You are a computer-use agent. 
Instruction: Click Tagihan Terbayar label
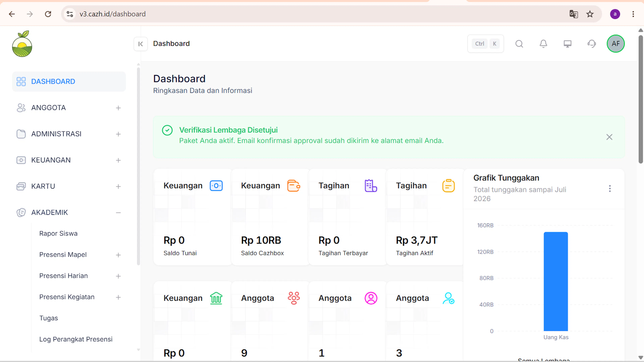click(343, 253)
